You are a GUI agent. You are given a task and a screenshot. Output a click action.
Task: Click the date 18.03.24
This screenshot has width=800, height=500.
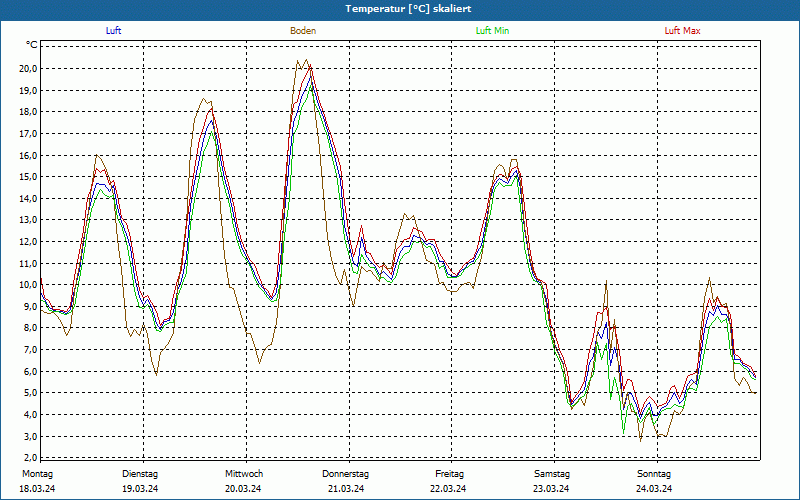pyautogui.click(x=37, y=489)
